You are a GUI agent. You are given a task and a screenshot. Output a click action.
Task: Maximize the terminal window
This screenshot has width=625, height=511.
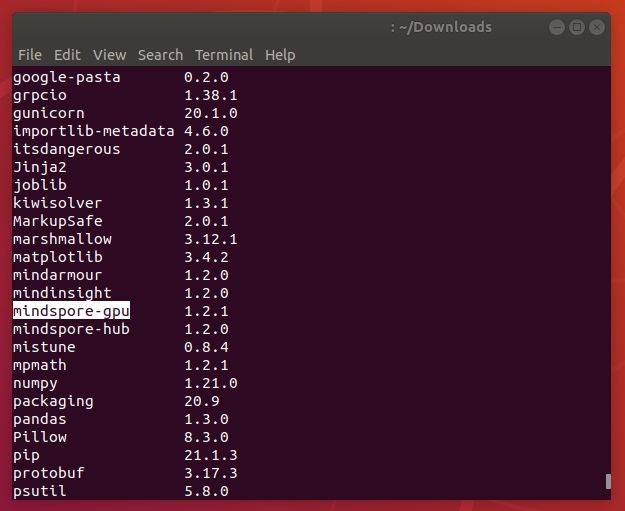click(x=576, y=27)
